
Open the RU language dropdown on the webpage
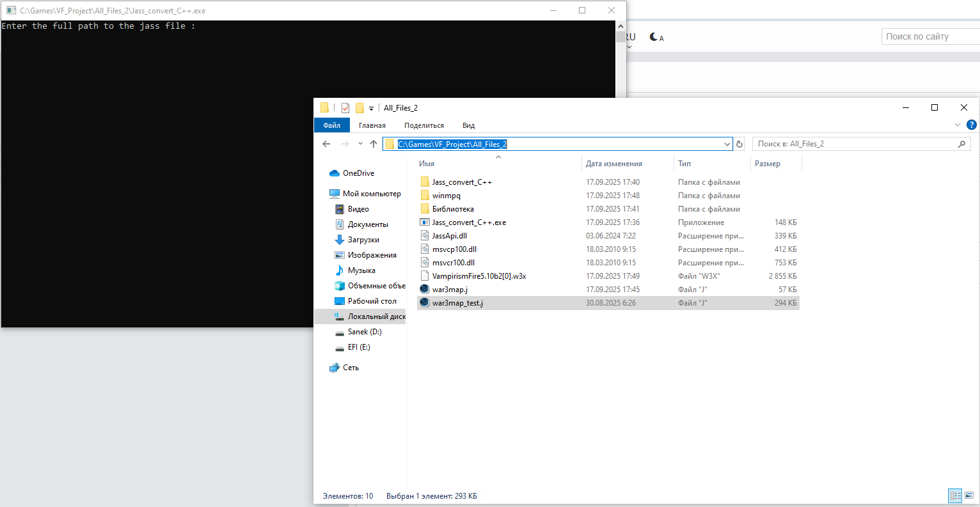point(630,40)
